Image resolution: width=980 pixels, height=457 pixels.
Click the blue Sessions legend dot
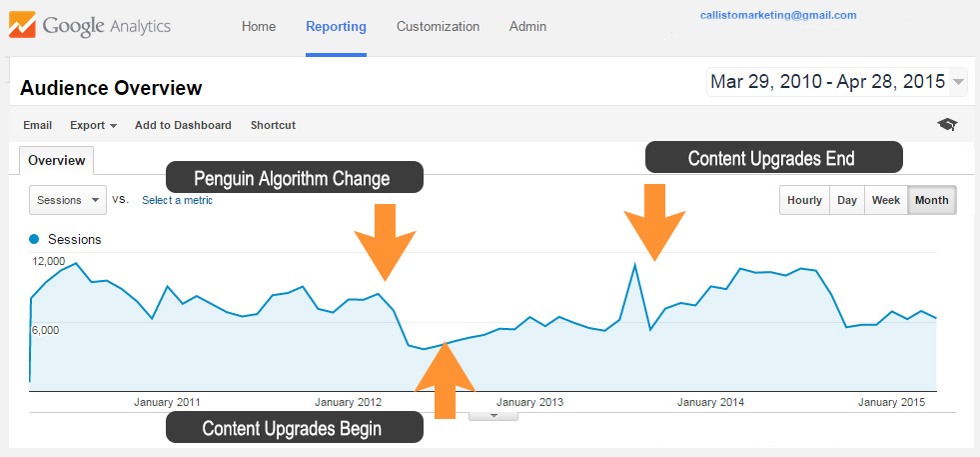point(35,239)
